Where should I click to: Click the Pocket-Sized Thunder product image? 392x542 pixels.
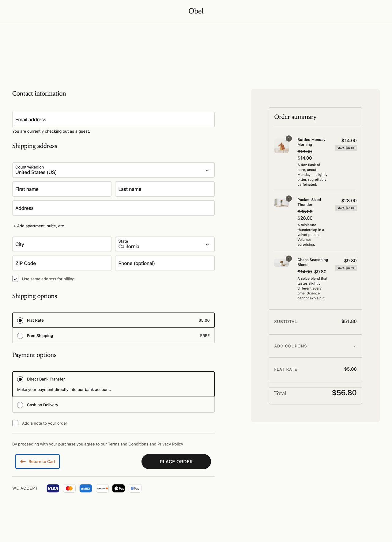pos(281,203)
